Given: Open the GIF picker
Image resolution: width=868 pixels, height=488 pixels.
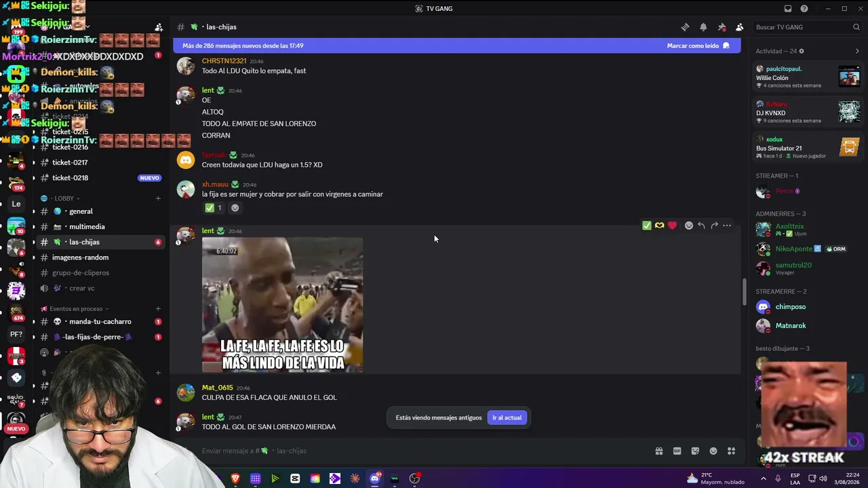Looking at the screenshot, I should (677, 451).
